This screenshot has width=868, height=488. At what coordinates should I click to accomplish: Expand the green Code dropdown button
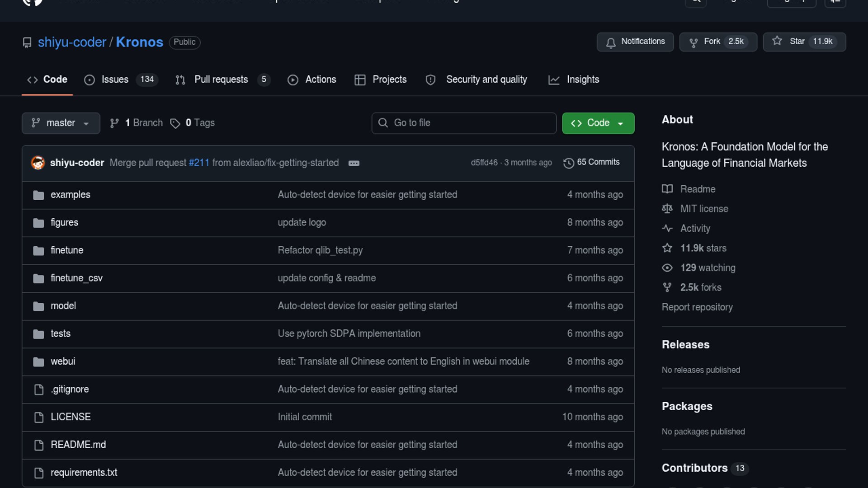[x=598, y=123]
